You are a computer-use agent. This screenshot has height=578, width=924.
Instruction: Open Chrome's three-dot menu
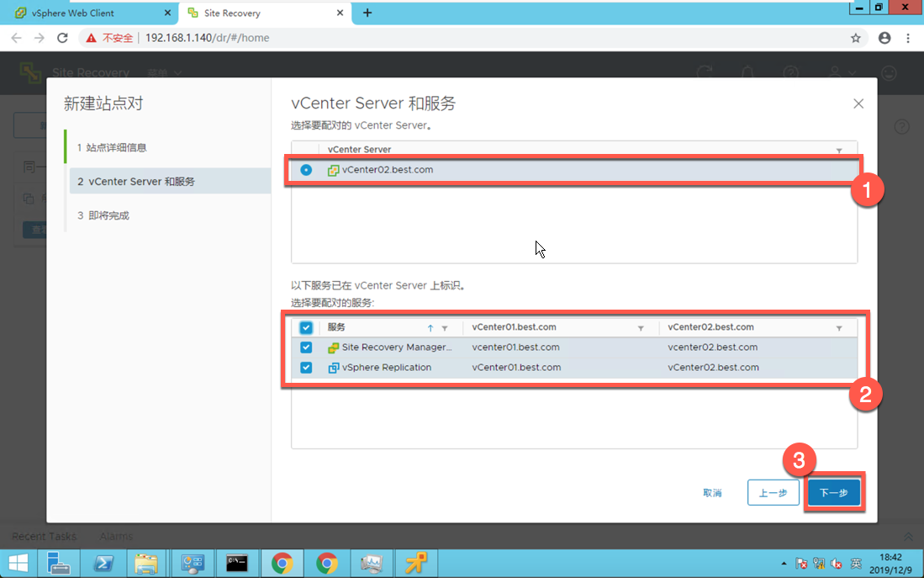point(907,38)
